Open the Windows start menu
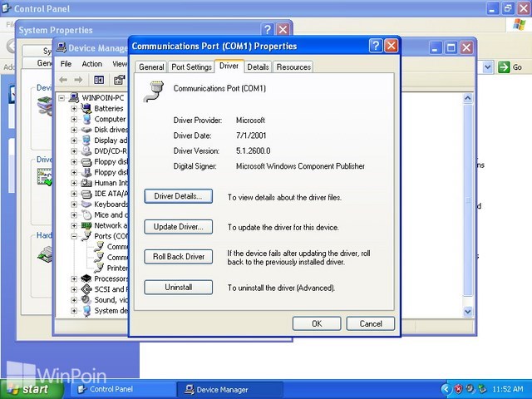This screenshot has height=399, width=532. point(32,389)
